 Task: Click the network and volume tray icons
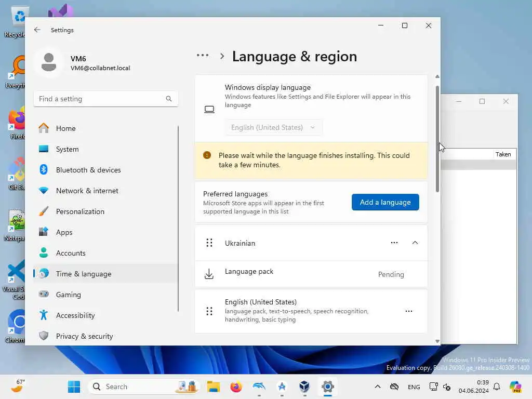pos(440,387)
